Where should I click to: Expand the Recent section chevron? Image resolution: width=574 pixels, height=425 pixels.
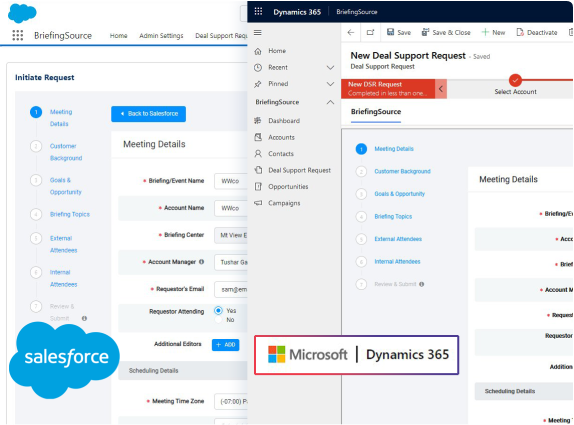point(330,68)
